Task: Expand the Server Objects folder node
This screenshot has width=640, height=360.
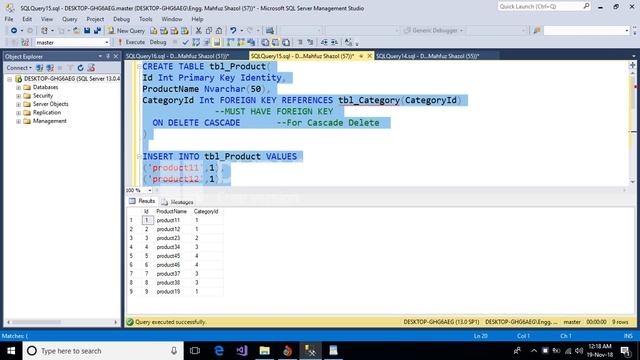Action: tap(18, 104)
